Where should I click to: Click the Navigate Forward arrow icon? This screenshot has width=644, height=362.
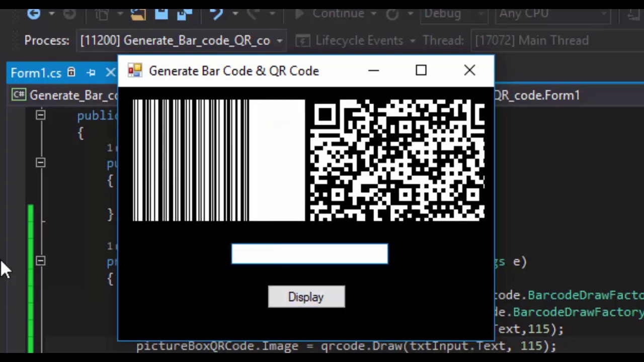pyautogui.click(x=70, y=14)
